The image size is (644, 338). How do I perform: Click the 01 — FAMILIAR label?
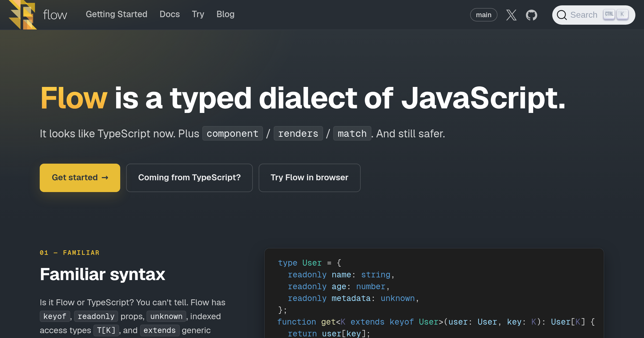pos(69,253)
